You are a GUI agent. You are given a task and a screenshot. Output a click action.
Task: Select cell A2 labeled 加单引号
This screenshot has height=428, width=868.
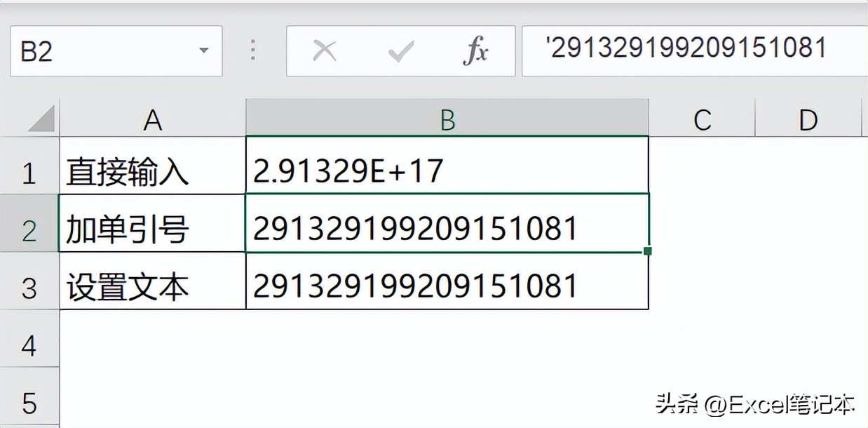[x=152, y=229]
